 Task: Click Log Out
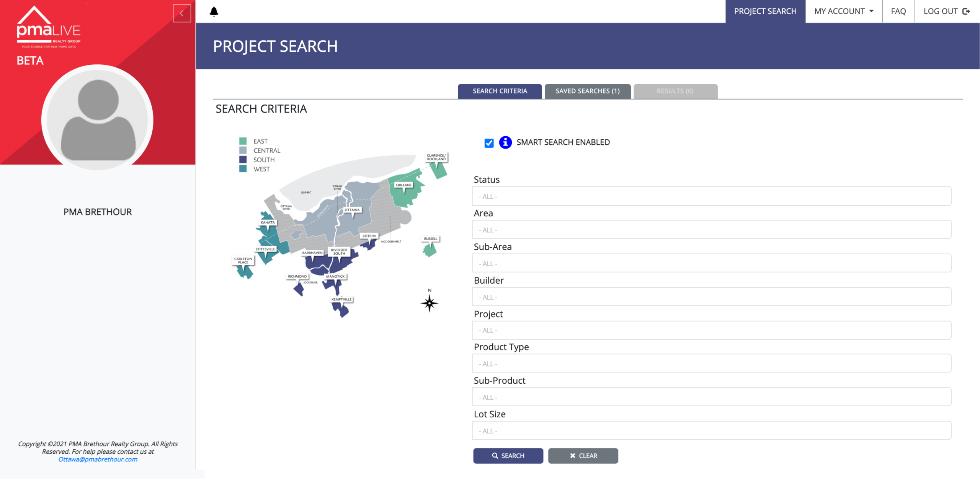click(947, 11)
